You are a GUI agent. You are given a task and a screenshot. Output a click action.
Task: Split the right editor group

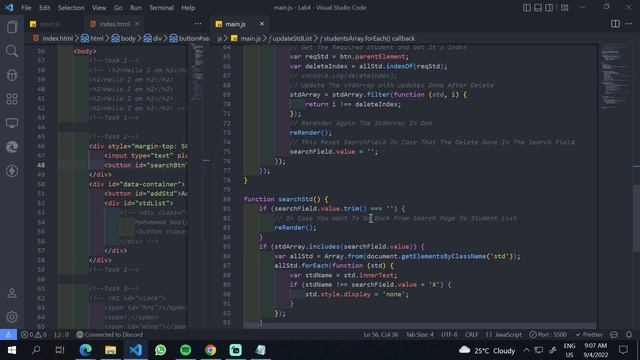pos(615,24)
